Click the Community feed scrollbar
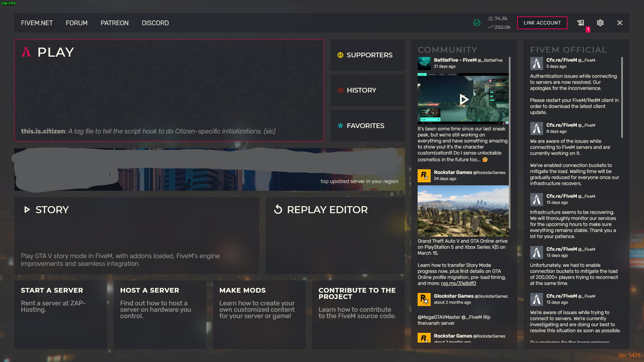The width and height of the screenshot is (644, 362). [x=510, y=142]
